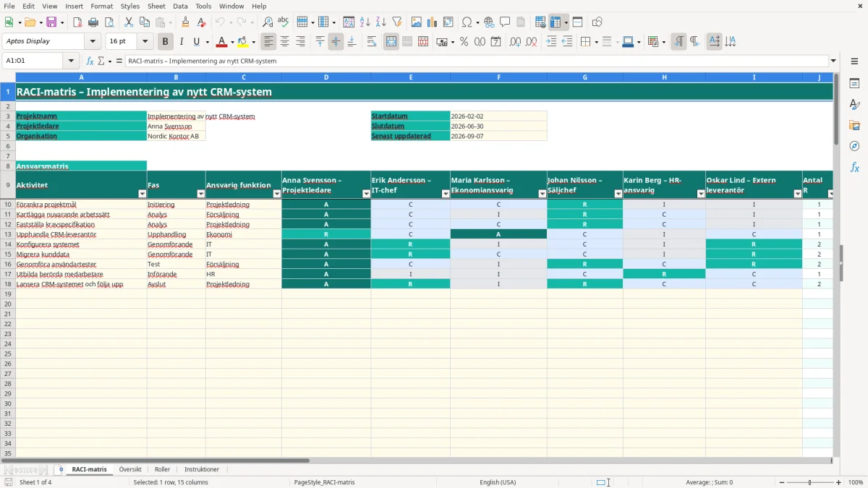Screen dimensions: 868x488
Task: Apply the yellow background color swatch
Action: point(242,42)
